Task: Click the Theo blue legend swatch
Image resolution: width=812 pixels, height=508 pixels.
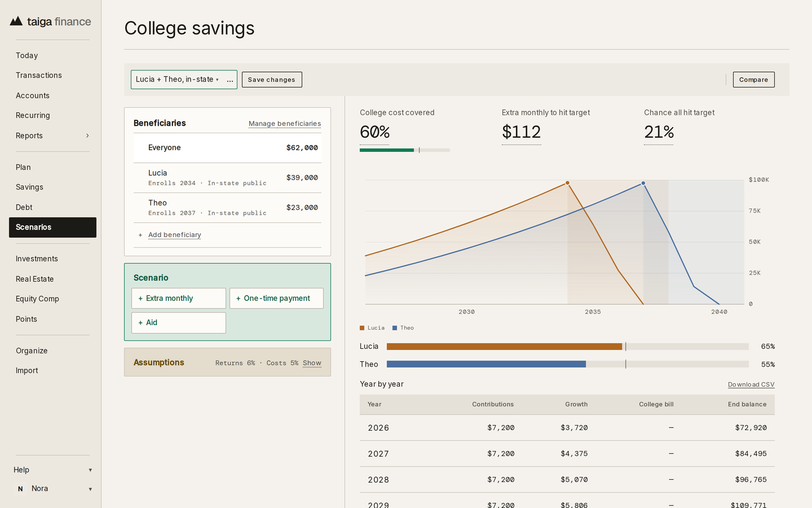Action: coord(395,328)
